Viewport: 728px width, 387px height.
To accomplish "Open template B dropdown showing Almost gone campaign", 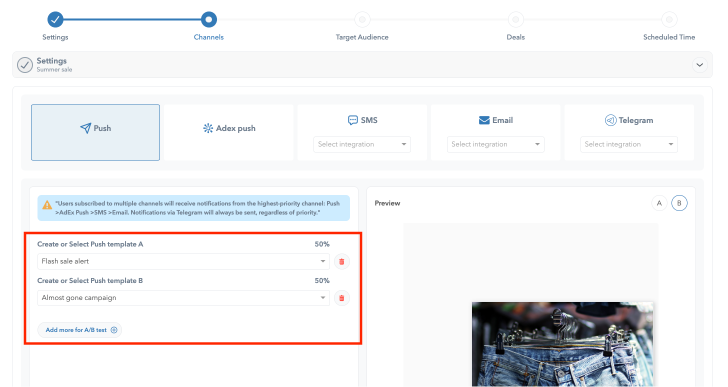I will pos(183,298).
